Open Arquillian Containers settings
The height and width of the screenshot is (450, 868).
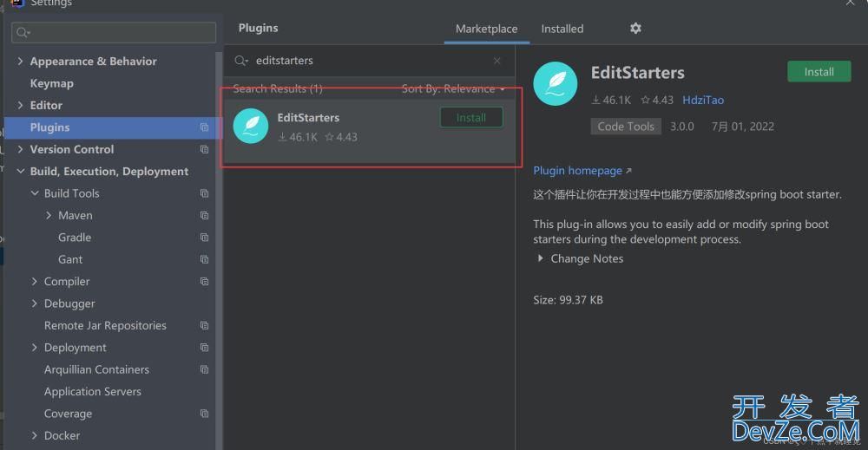click(97, 369)
